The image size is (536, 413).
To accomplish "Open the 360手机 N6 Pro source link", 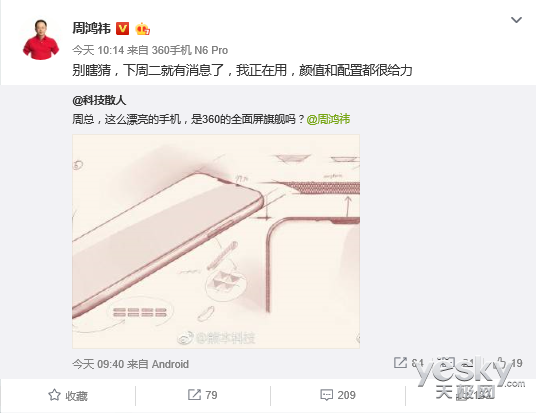I will point(190,51).
